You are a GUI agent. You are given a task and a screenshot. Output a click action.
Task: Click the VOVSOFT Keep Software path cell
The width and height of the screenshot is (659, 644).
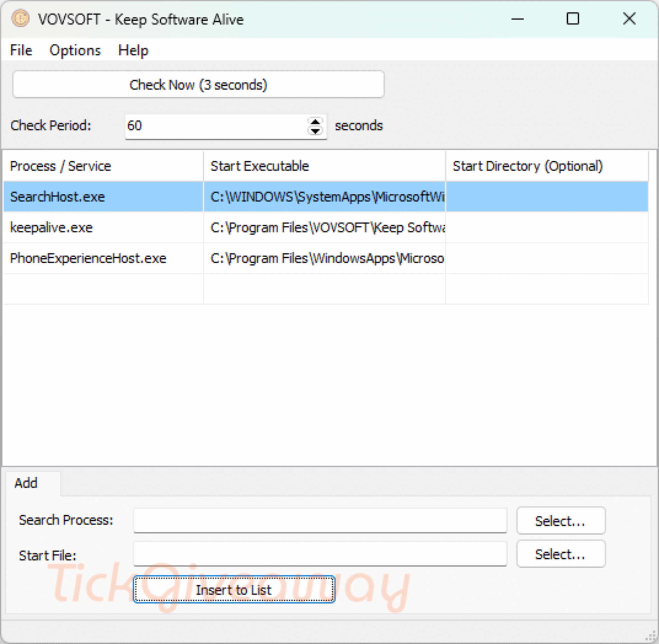[x=324, y=228]
